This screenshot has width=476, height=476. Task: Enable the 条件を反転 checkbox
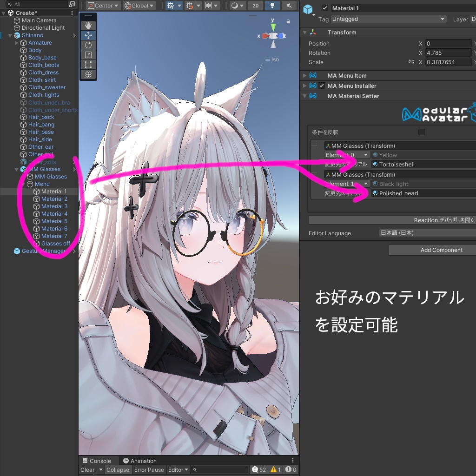pyautogui.click(x=422, y=132)
